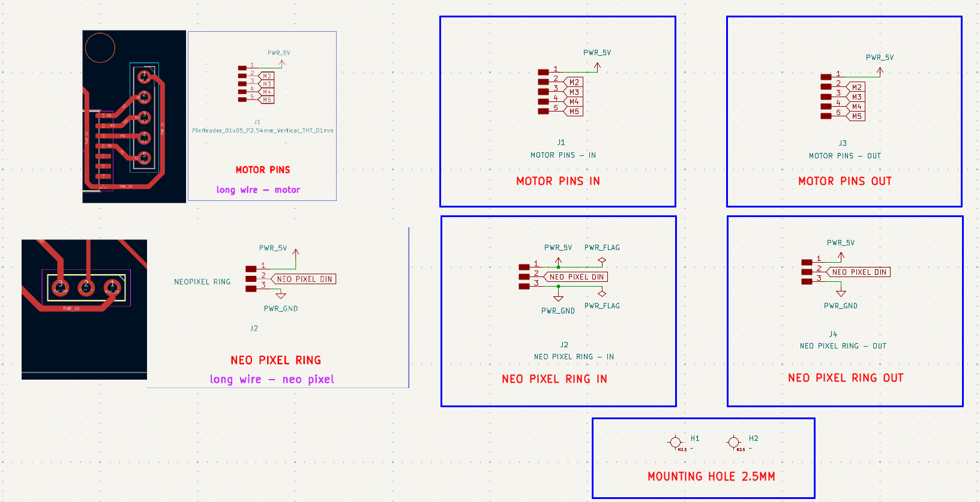Viewport: 980px width, 502px height.
Task: Click PWR_GND text in NEO PIXEL RING OUT
Action: (841, 306)
